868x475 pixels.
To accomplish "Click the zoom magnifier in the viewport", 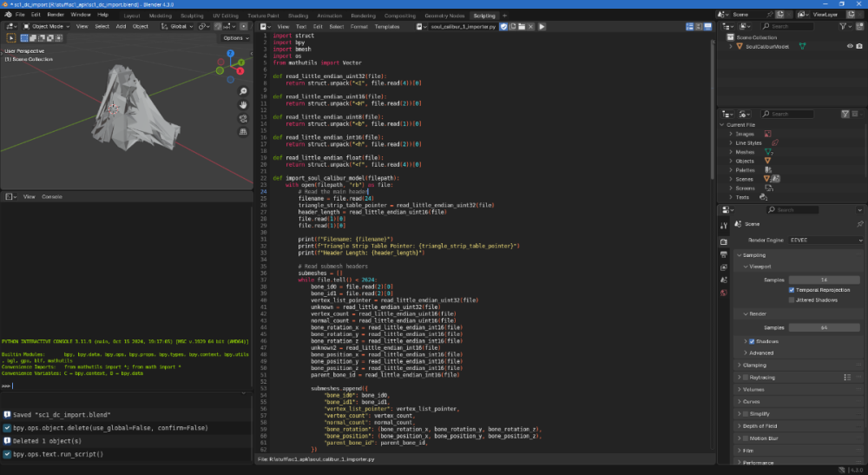I will click(x=244, y=91).
